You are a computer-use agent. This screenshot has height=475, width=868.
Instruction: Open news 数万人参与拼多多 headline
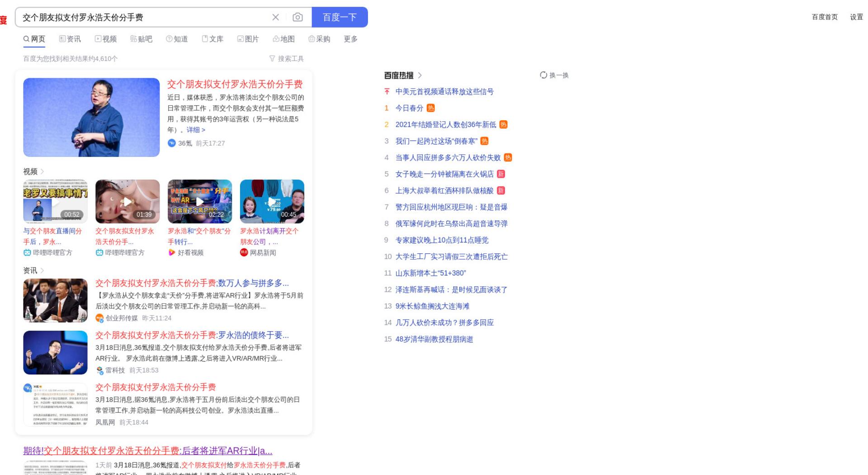coord(192,283)
